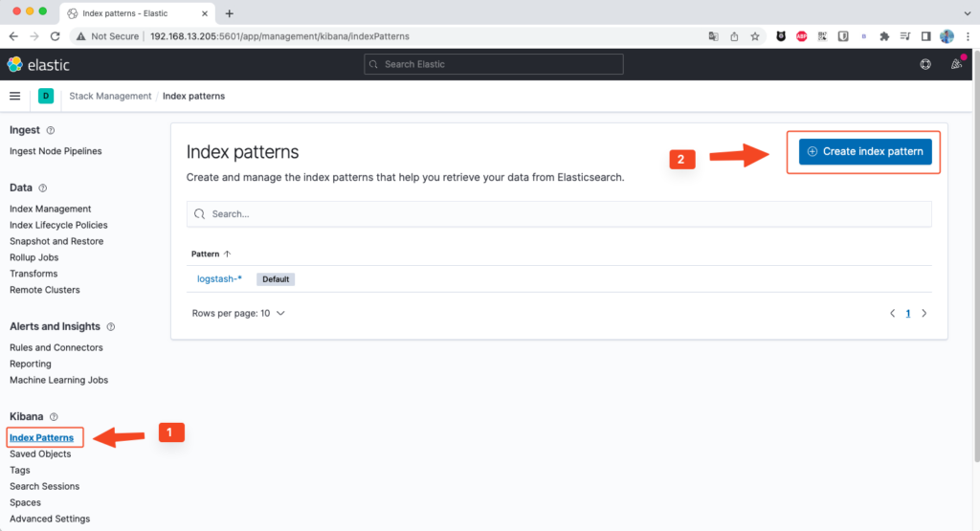Open Rollup Jobs
980x531 pixels.
pos(33,257)
